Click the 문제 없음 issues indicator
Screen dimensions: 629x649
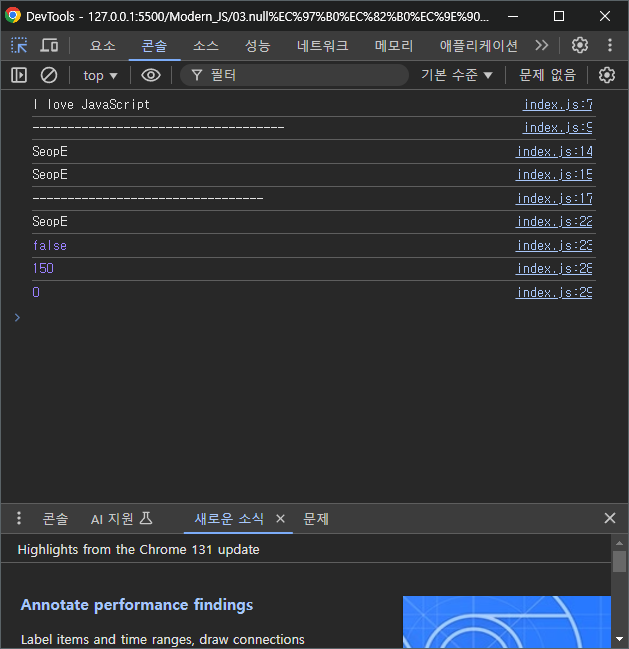(547, 75)
